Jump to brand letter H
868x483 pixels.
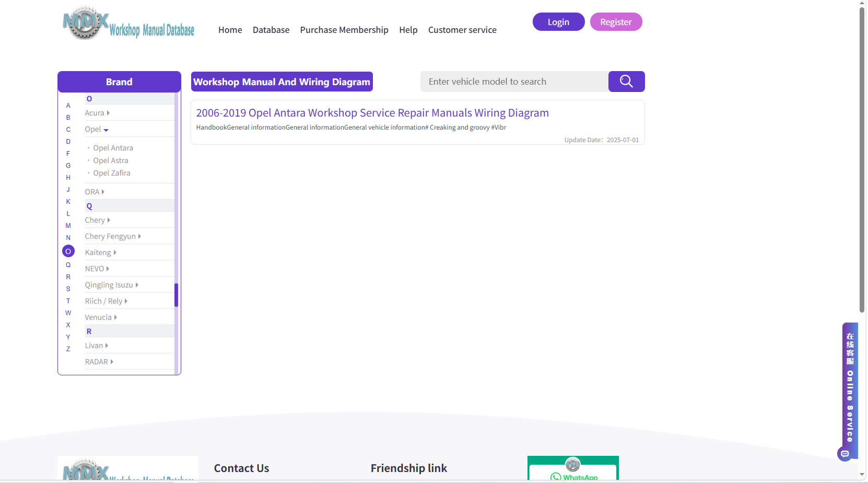coord(68,178)
